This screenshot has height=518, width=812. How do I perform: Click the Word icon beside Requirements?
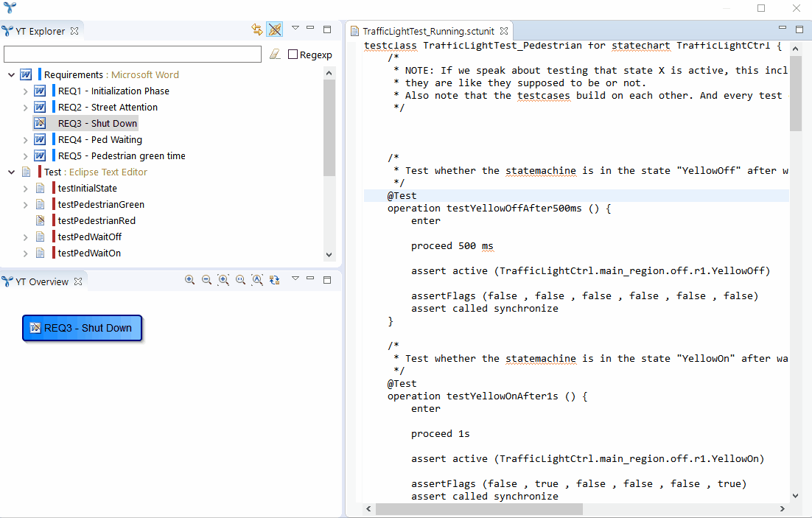26,74
